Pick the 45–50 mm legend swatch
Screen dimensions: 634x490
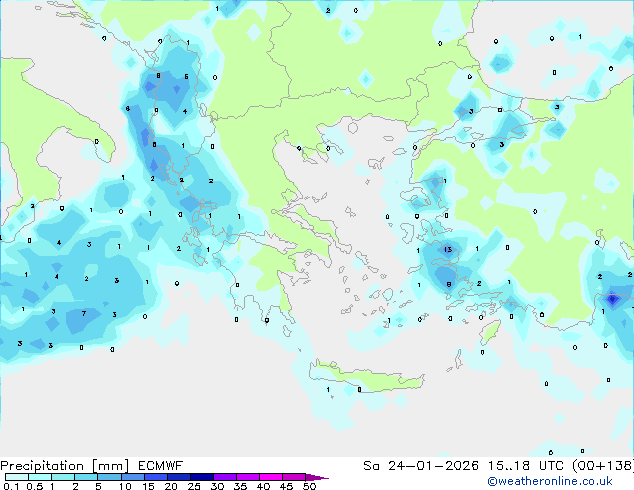pos(294,477)
